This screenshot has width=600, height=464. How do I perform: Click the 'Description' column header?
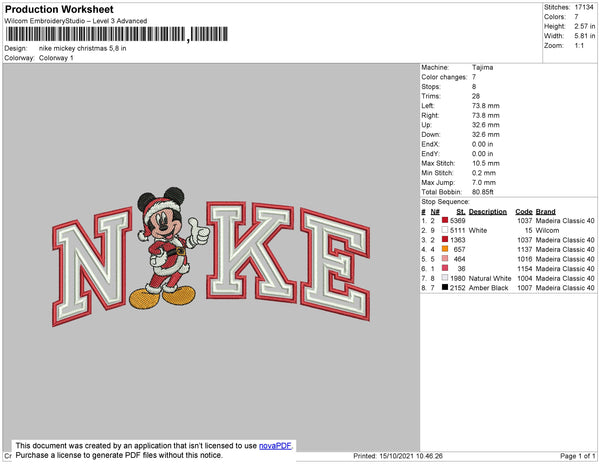[488, 212]
